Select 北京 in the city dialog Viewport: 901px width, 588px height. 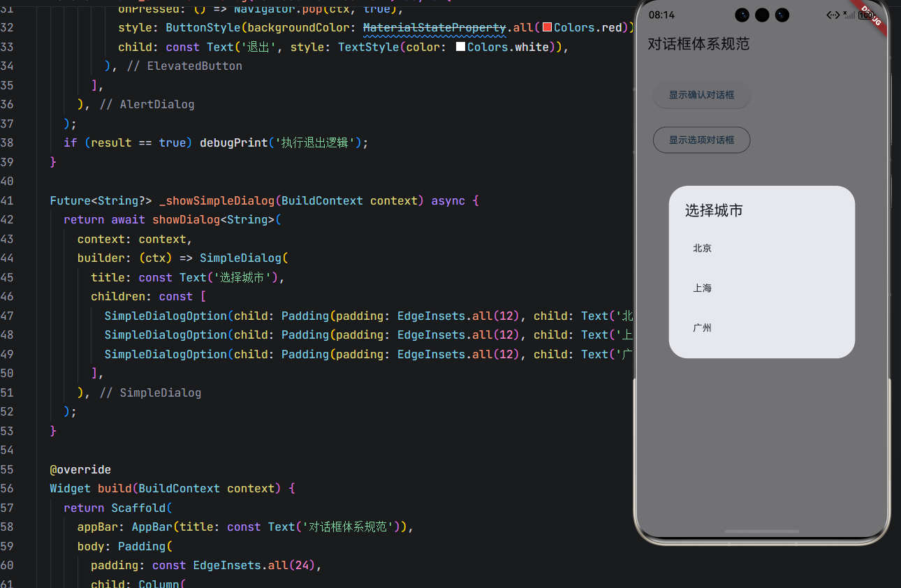pos(702,248)
